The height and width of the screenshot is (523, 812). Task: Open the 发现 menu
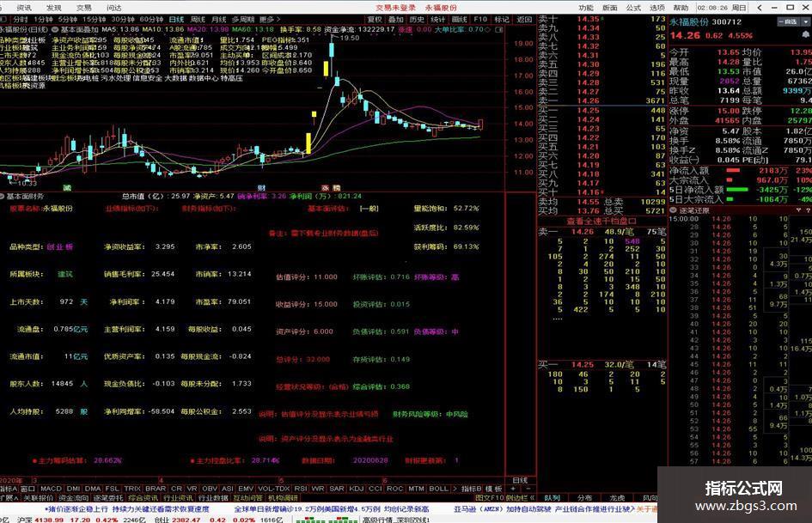click(54, 7)
